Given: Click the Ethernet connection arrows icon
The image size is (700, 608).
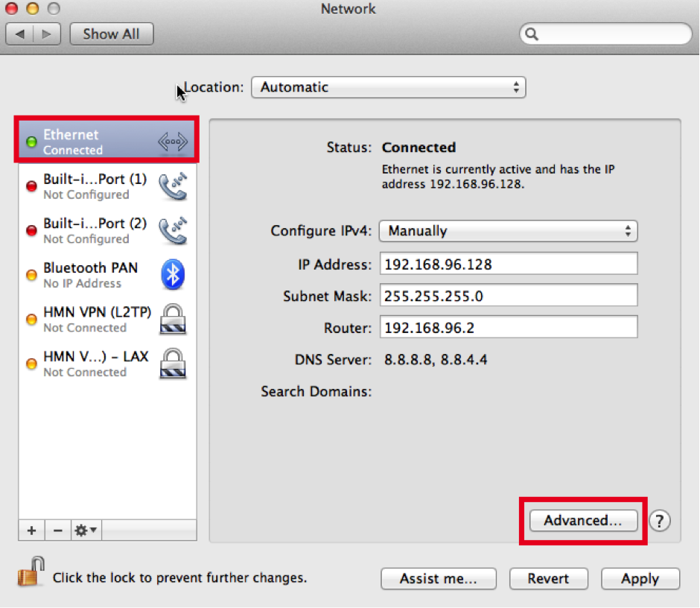Looking at the screenshot, I should click(x=173, y=142).
